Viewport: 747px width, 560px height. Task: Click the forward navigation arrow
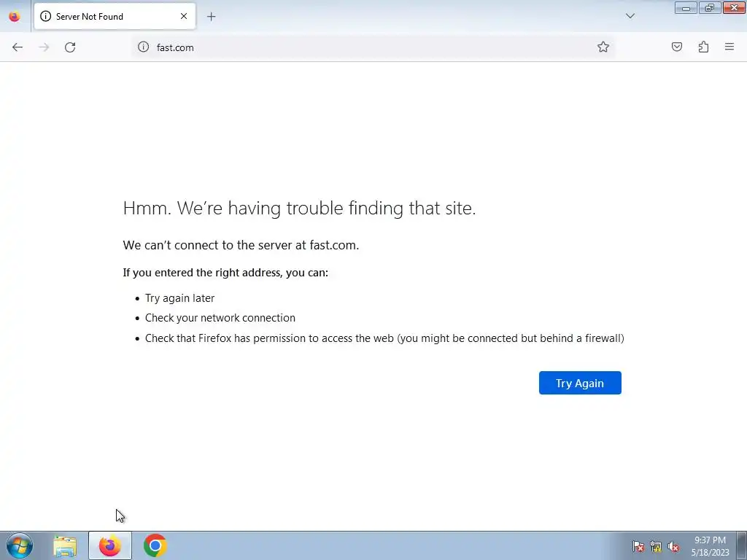[44, 47]
